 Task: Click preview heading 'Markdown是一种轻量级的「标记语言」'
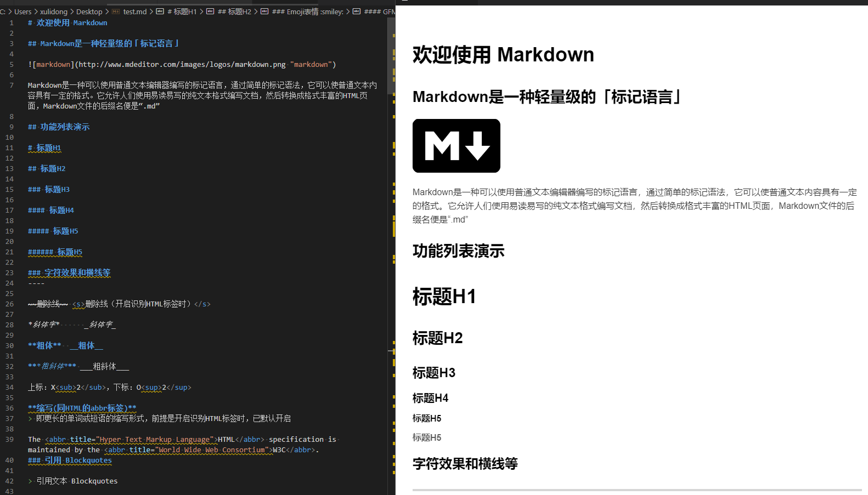point(546,97)
